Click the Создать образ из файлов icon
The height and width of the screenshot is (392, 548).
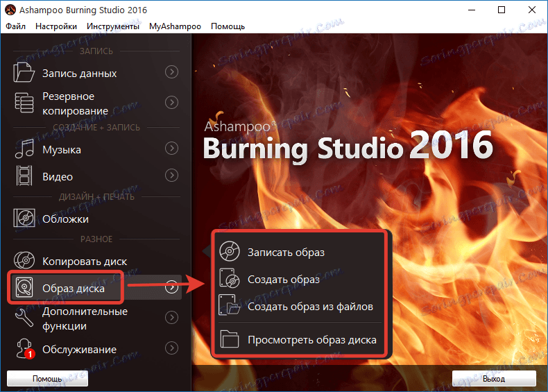point(230,305)
